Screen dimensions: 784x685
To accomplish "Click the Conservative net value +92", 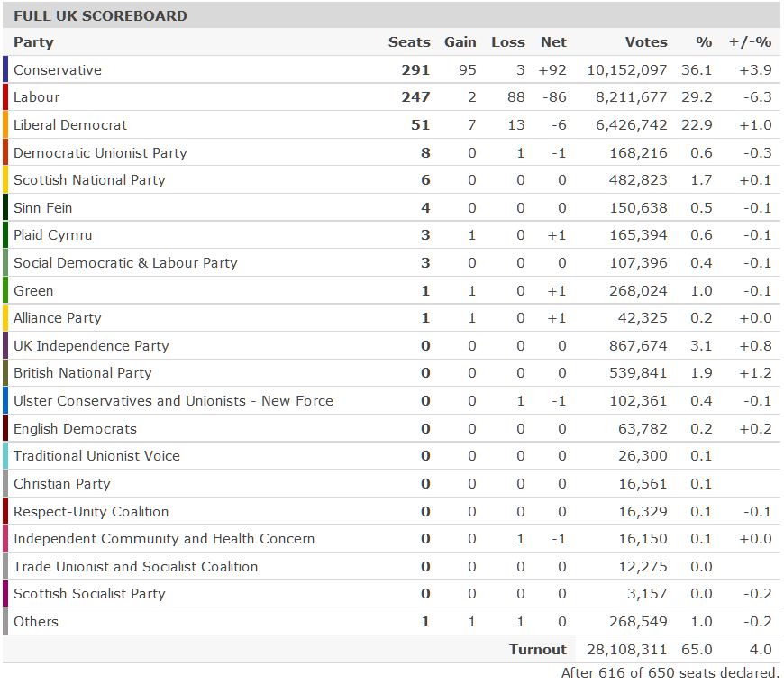I will pos(552,70).
